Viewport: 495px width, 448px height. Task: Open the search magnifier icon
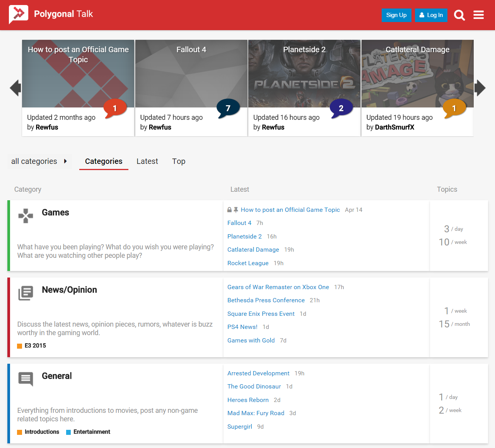[459, 15]
